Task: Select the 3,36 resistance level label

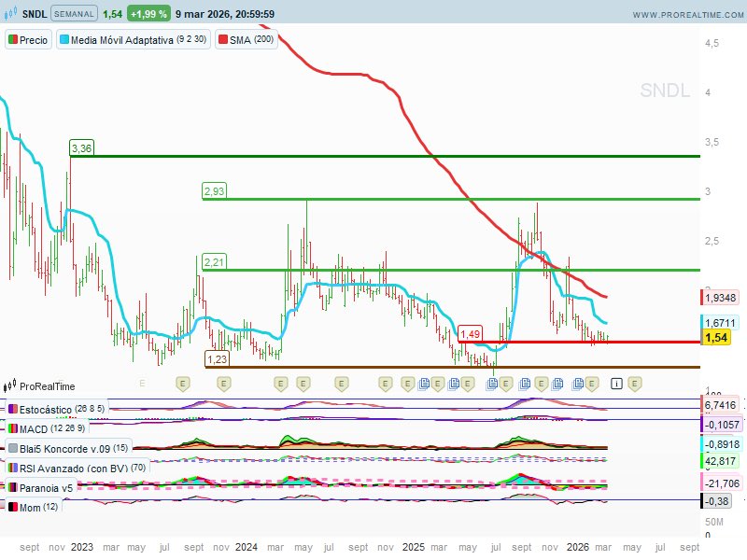Action: coord(81,148)
